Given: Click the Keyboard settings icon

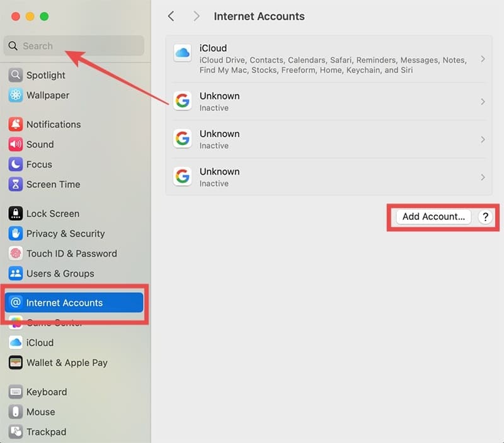Looking at the screenshot, I should pos(16,392).
